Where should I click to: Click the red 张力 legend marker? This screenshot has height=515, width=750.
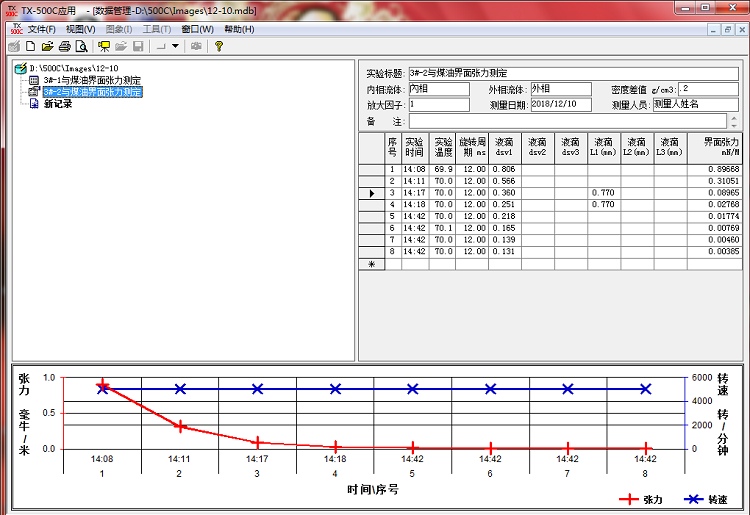(x=628, y=498)
